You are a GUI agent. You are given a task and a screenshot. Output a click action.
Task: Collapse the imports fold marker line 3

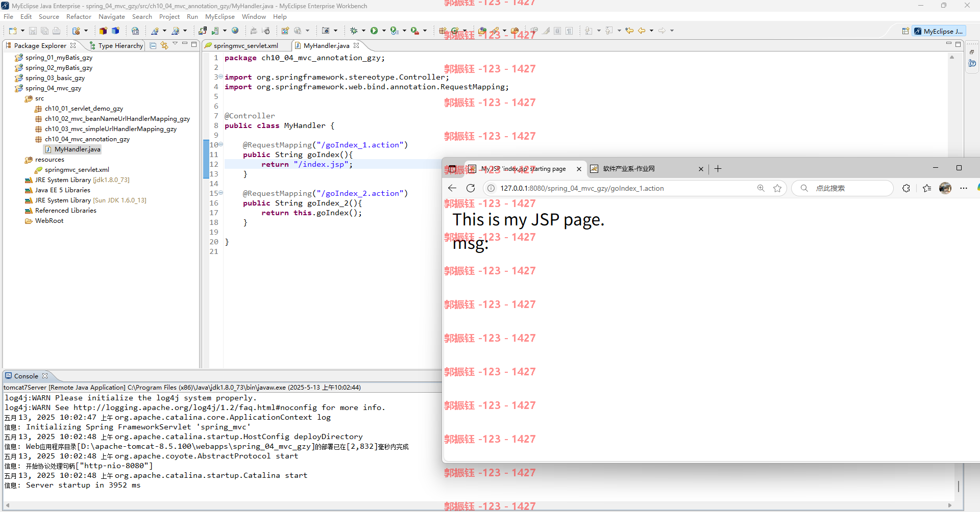(x=221, y=76)
